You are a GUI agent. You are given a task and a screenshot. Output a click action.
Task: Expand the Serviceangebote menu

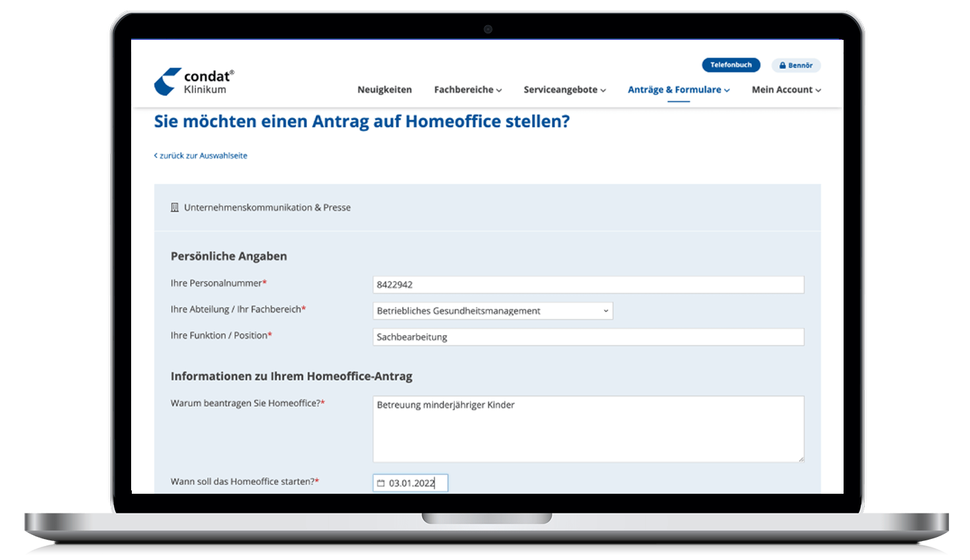coord(564,89)
